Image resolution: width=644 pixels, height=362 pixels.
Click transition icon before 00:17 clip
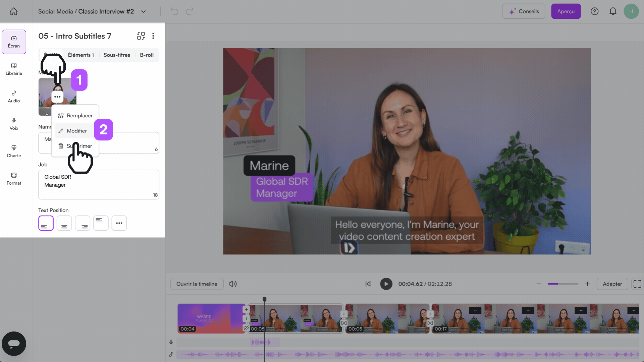pos(430,323)
